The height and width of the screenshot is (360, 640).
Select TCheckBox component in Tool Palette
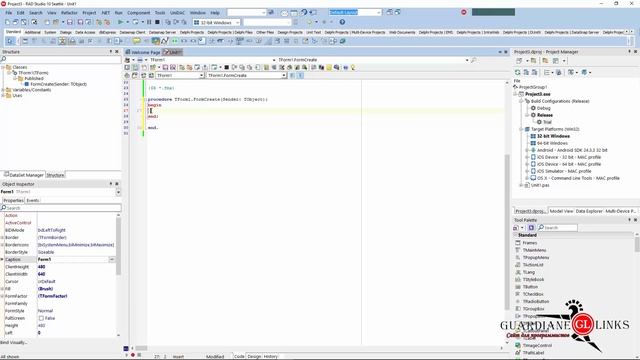(533, 294)
